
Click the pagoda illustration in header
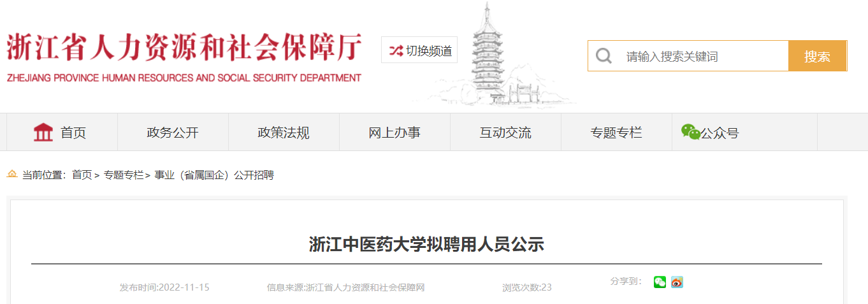tap(491, 54)
